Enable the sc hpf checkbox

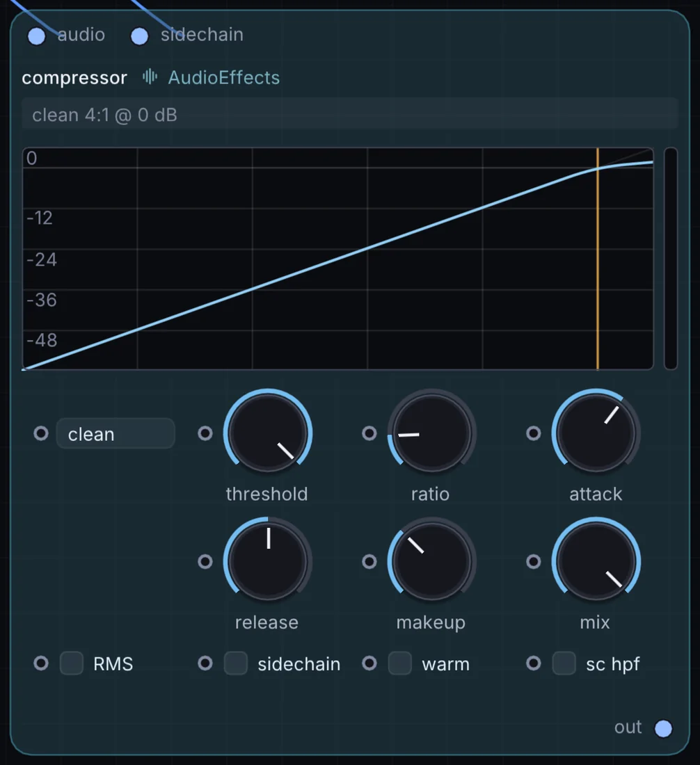(564, 663)
